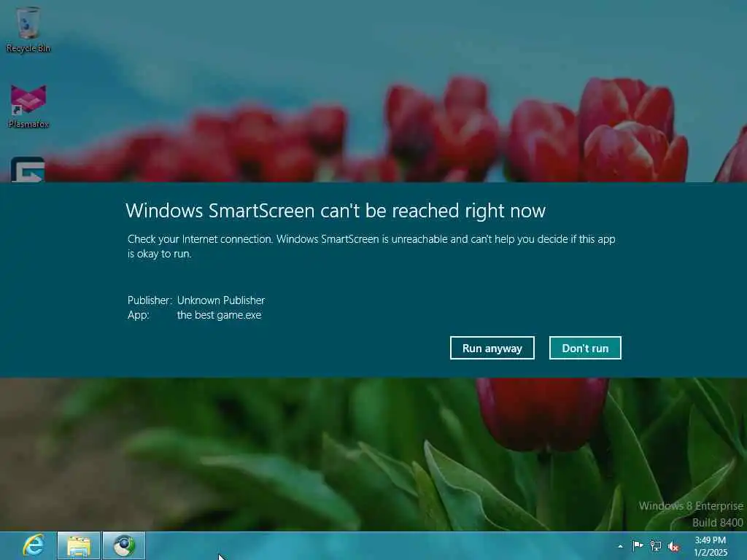Open Action Center flag icon
This screenshot has width=747, height=560.
click(x=638, y=545)
